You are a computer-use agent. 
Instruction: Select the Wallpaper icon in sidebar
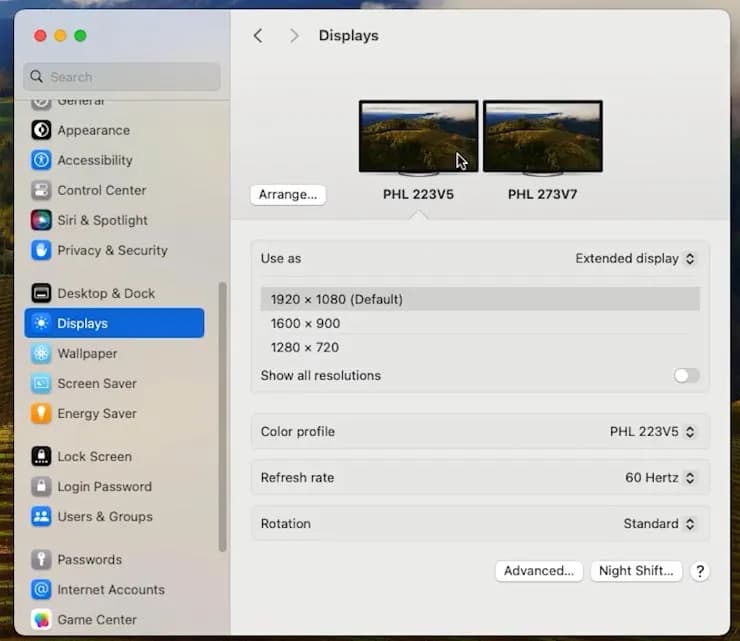(41, 353)
